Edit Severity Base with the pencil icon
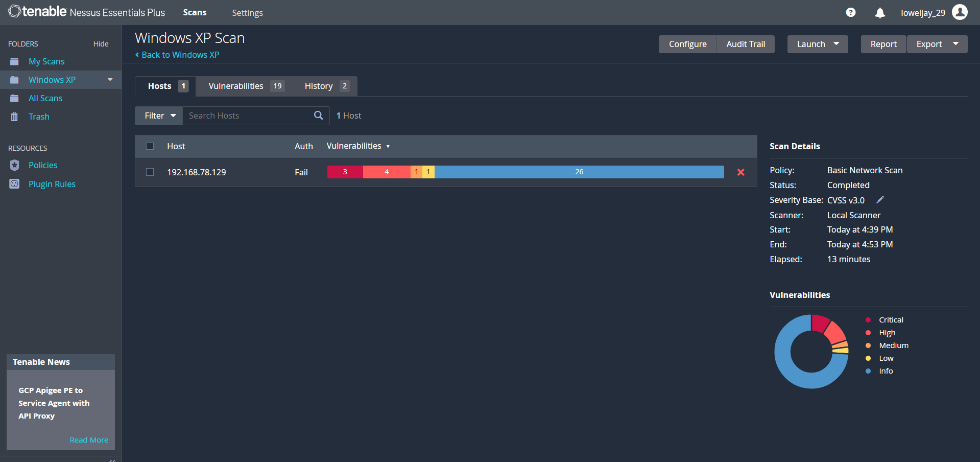980x462 pixels. pos(880,200)
